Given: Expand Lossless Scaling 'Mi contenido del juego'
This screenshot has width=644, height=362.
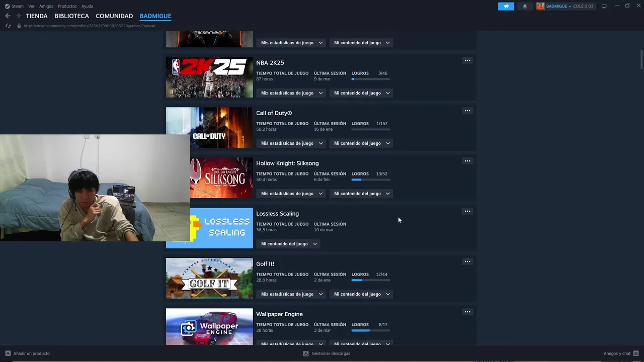Looking at the screenshot, I should coord(288,244).
